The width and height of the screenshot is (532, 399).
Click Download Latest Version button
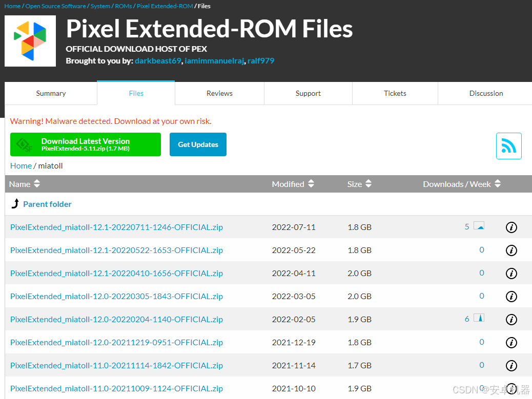point(86,144)
